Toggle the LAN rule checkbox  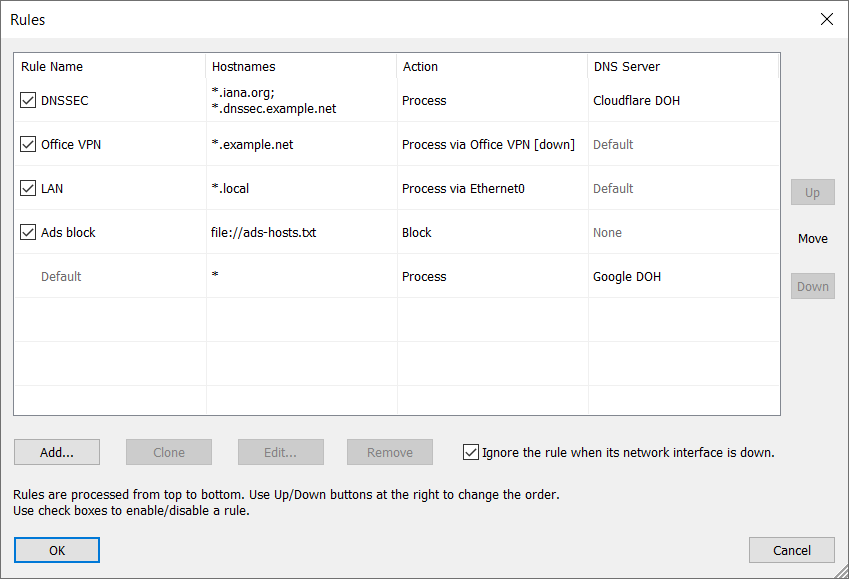click(28, 188)
